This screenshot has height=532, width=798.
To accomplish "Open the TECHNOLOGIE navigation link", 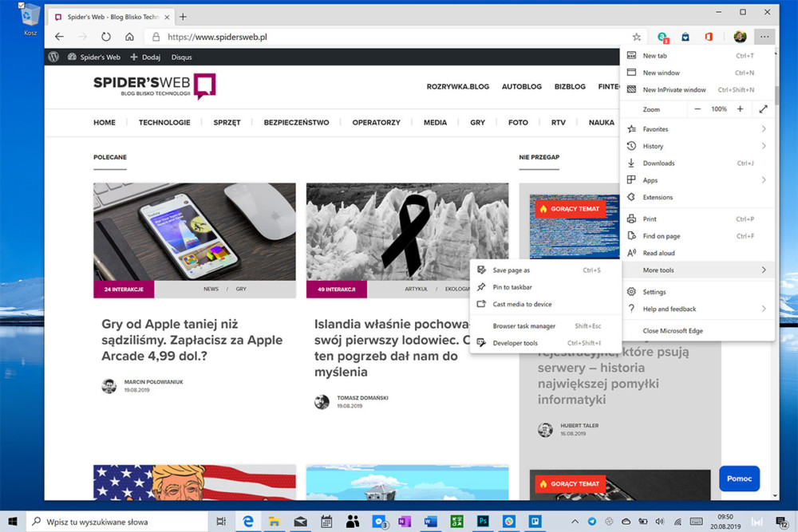I will point(164,123).
